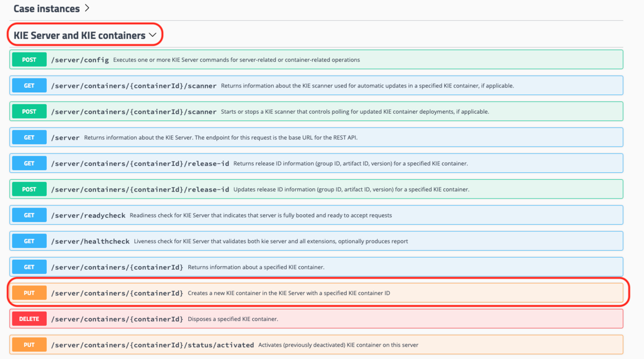Image resolution: width=644 pixels, height=359 pixels.
Task: Click GET badge for /server endpoint
Action: pyautogui.click(x=29, y=137)
